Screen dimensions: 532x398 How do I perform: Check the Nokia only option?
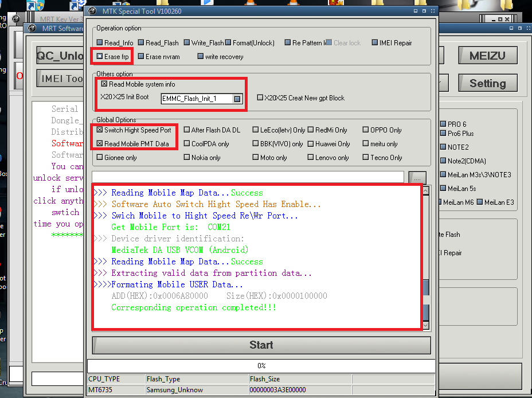[187, 157]
